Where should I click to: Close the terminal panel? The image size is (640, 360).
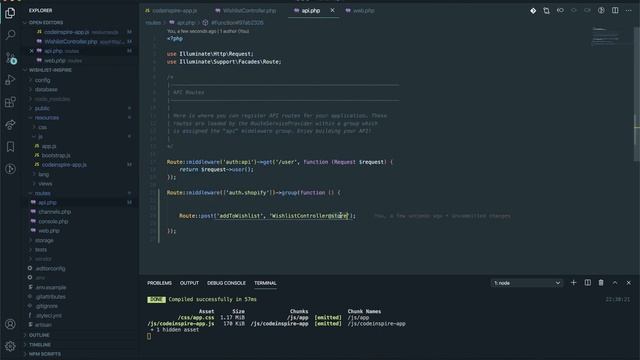(x=629, y=282)
